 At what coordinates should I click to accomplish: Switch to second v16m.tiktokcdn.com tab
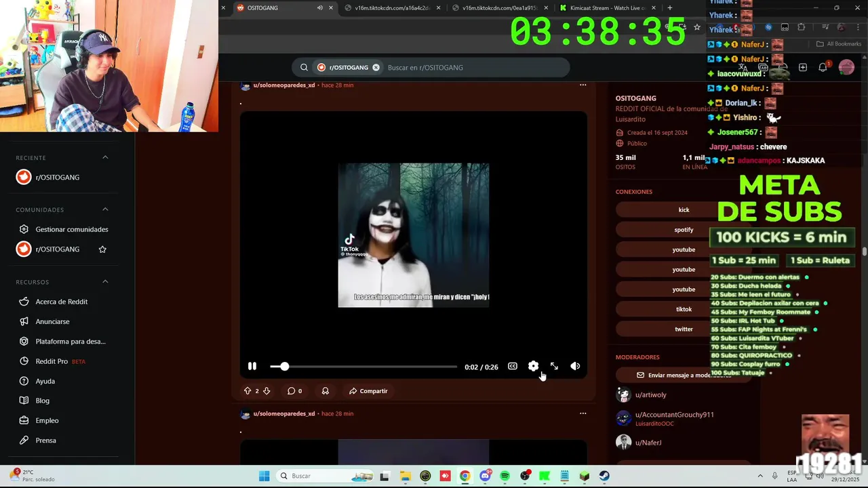[x=500, y=8]
